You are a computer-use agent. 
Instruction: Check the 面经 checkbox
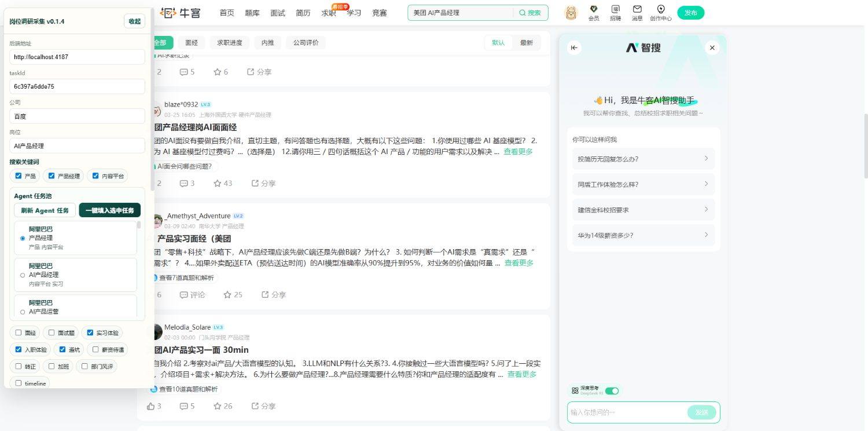tap(19, 333)
